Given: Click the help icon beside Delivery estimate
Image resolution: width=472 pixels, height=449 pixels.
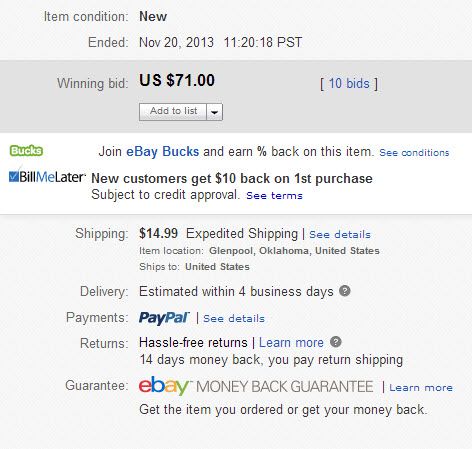Looking at the screenshot, I should pyautogui.click(x=345, y=291).
